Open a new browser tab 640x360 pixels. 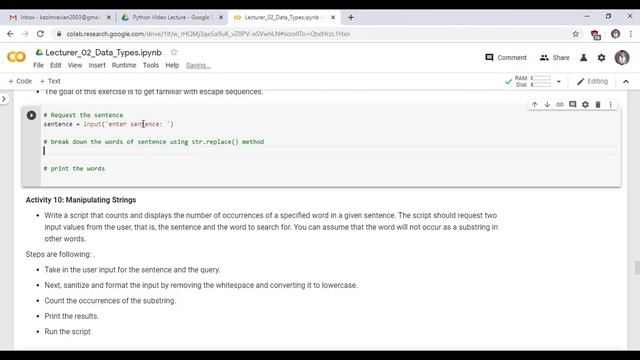pyautogui.click(x=351, y=18)
